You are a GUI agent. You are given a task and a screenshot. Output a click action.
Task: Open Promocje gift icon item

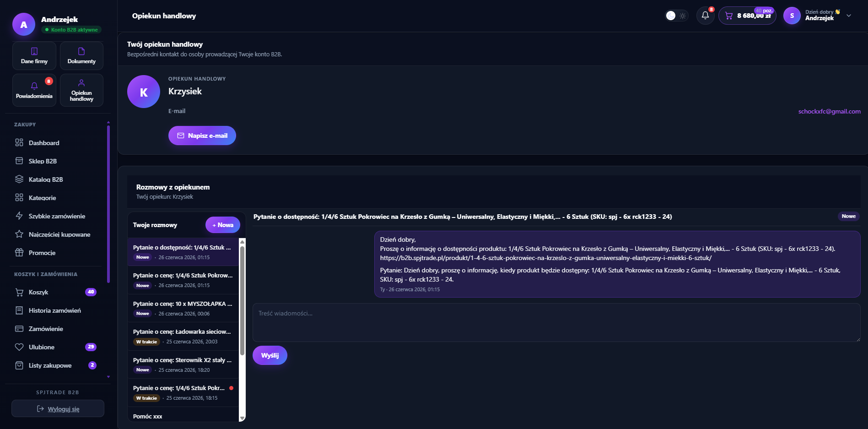click(56, 253)
